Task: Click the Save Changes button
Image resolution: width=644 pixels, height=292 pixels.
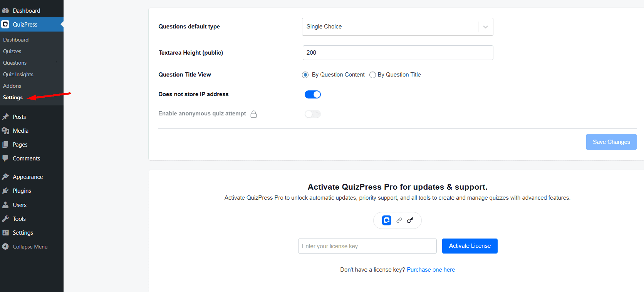Action: [611, 142]
